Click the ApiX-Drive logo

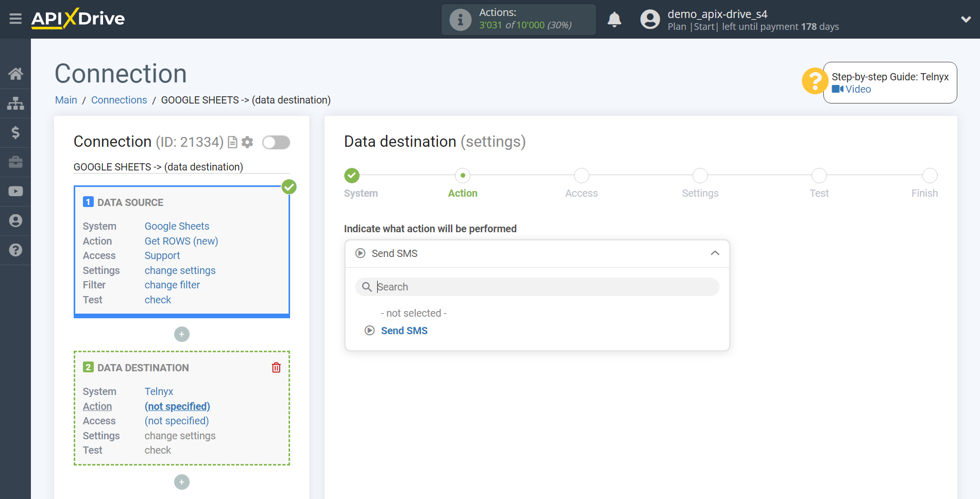pos(78,19)
